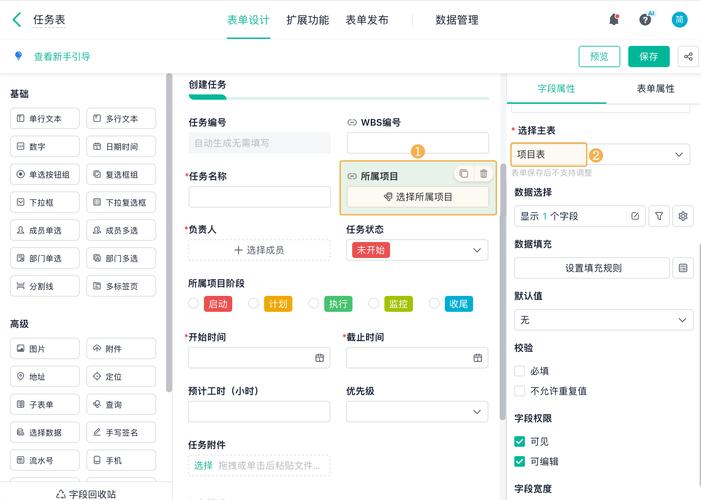Select the 启动 project stage radio
Viewport: 701px width, 500px height.
pyautogui.click(x=193, y=304)
